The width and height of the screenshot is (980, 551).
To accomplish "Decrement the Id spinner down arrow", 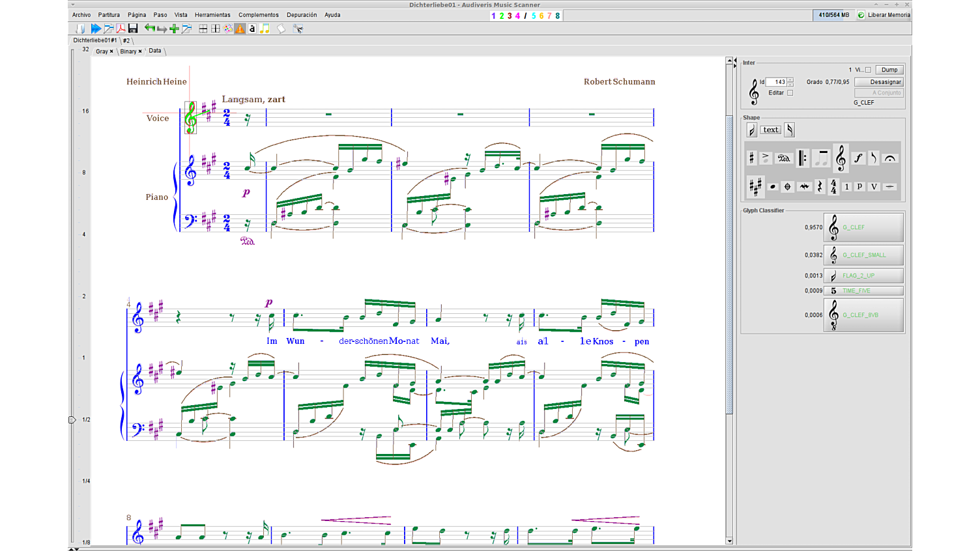I will (x=790, y=84).
